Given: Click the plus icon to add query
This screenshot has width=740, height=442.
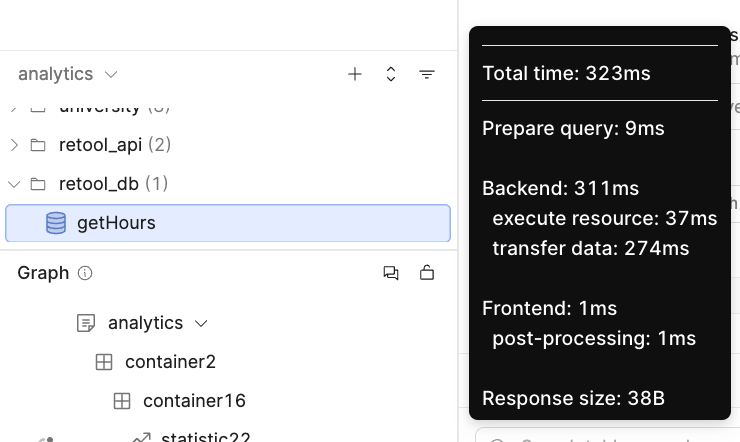Looking at the screenshot, I should [355, 74].
